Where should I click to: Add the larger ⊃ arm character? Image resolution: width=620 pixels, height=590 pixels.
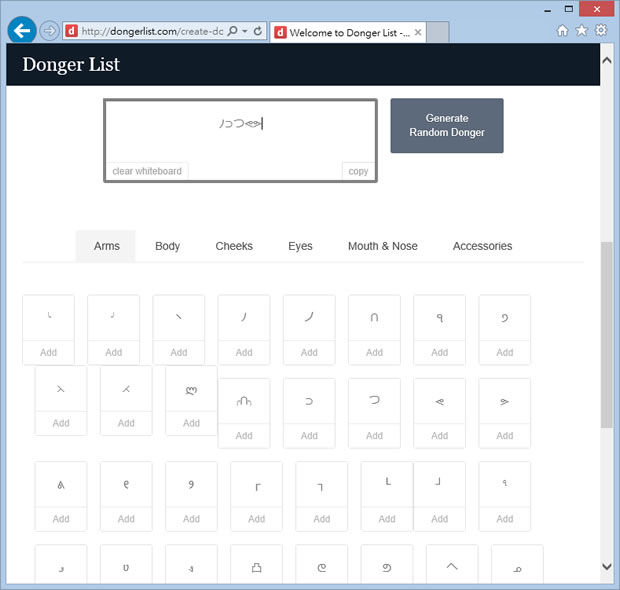[x=374, y=436]
